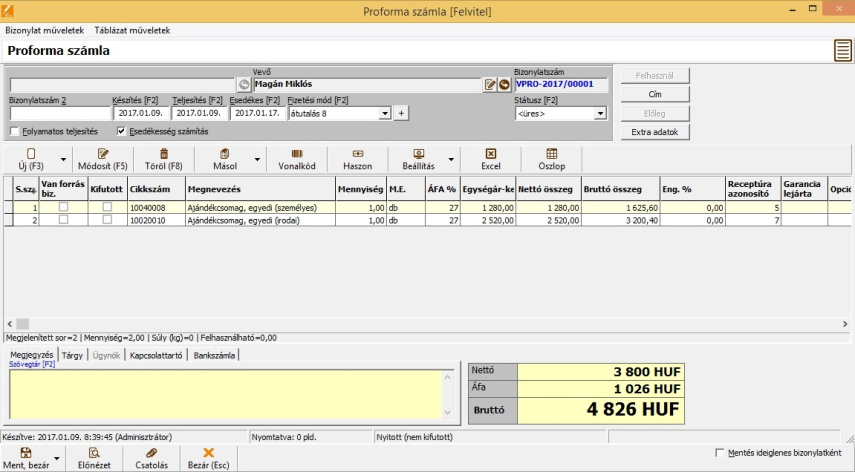Open Előnézet print preview

[94, 453]
